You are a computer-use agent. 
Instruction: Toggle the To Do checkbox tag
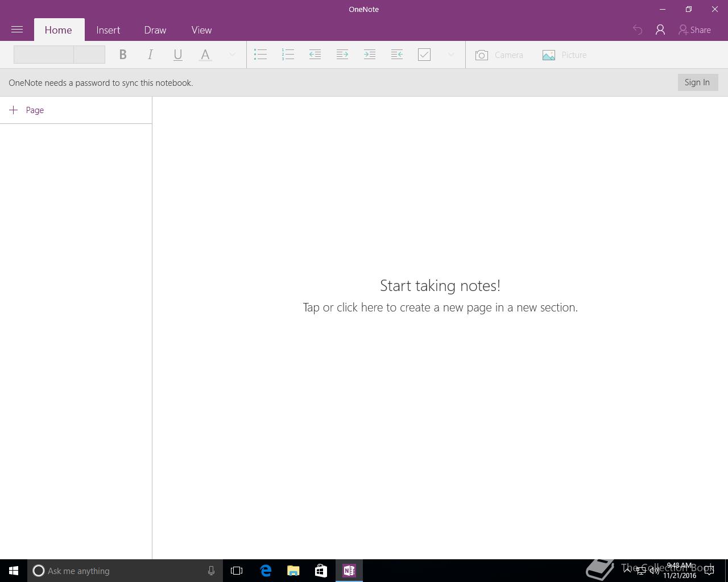click(x=424, y=55)
